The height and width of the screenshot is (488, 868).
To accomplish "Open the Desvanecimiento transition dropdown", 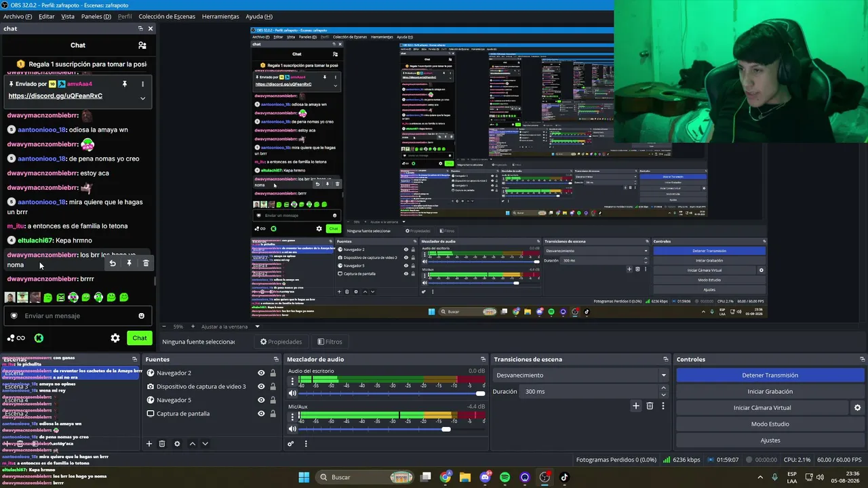I will pyautogui.click(x=581, y=375).
